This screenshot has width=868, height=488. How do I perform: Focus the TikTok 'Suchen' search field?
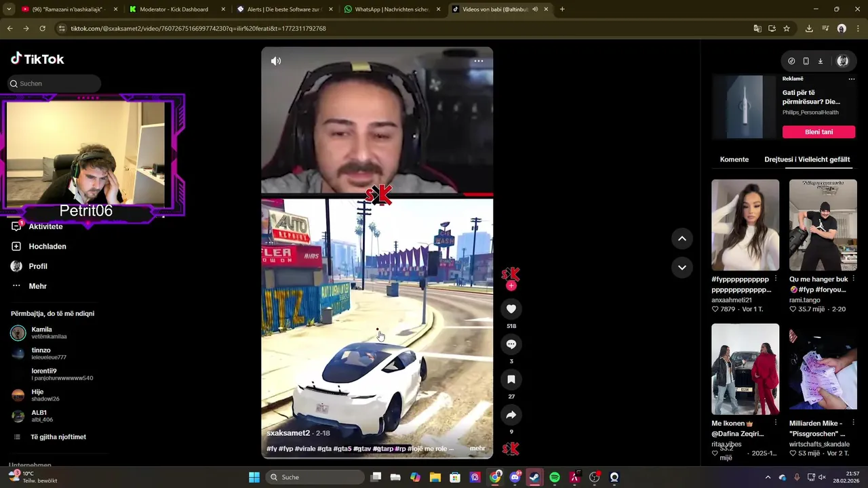56,83
